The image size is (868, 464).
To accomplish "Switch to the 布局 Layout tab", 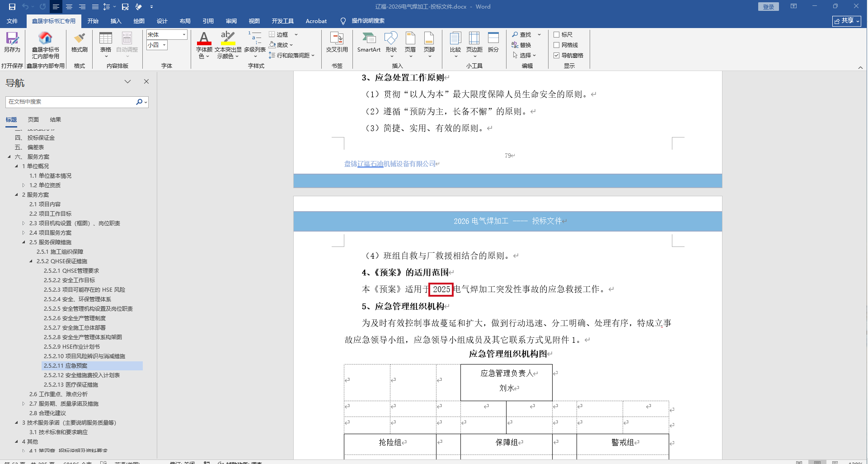I will pos(185,21).
